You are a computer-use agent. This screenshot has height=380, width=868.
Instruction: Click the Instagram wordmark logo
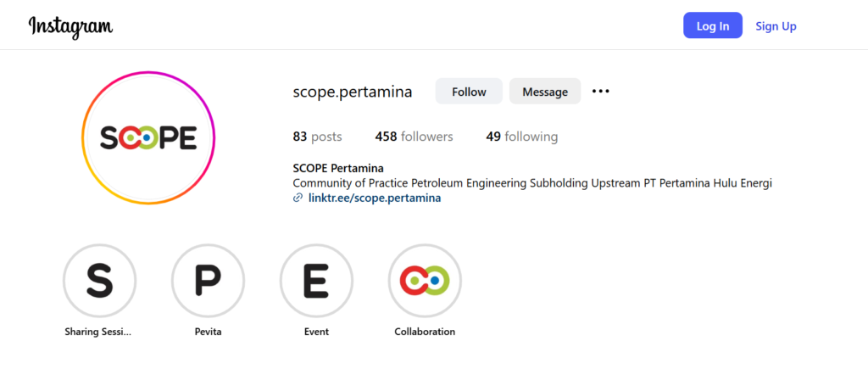[x=71, y=26]
